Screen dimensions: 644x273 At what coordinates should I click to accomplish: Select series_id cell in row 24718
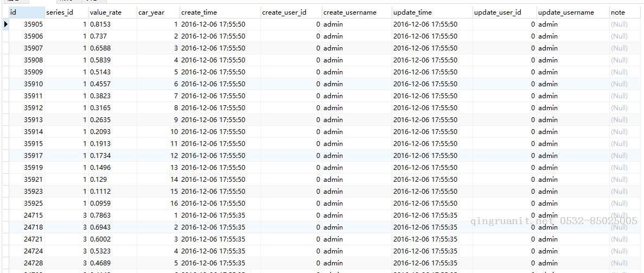point(66,227)
